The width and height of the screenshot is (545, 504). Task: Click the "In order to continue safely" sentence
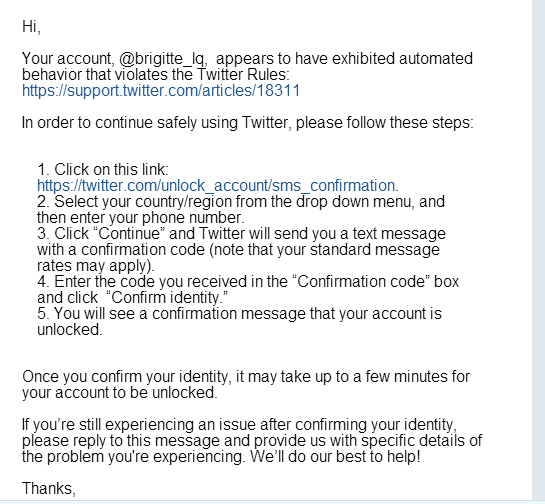click(247, 123)
